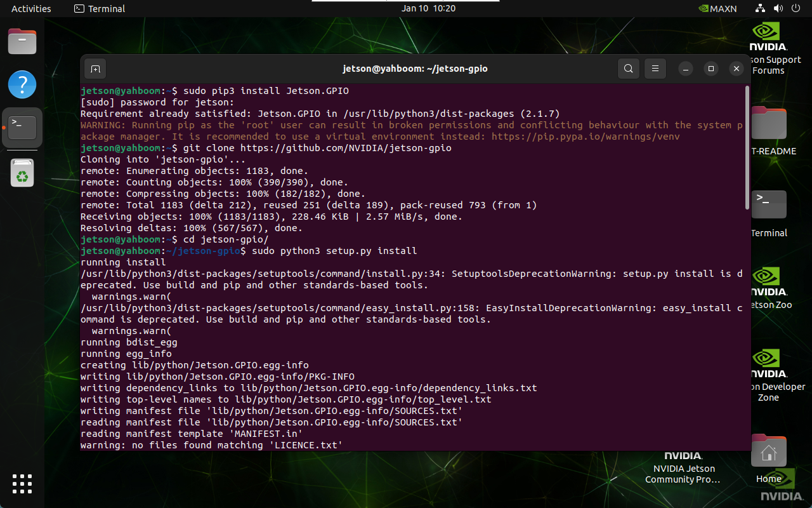Click the terminal search icon

tap(628, 69)
